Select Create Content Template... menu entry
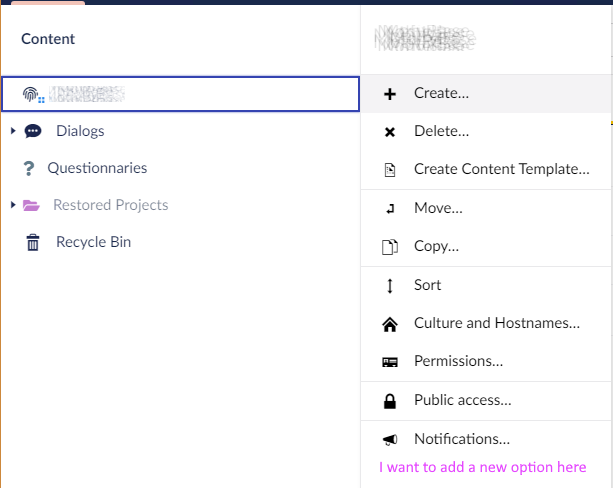This screenshot has width=613, height=488. tap(486, 169)
